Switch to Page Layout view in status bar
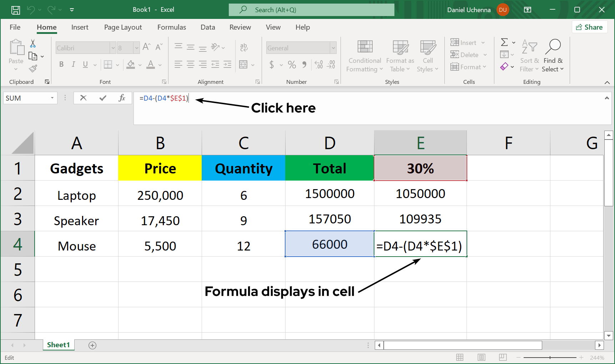The height and width of the screenshot is (364, 615). [x=481, y=357]
